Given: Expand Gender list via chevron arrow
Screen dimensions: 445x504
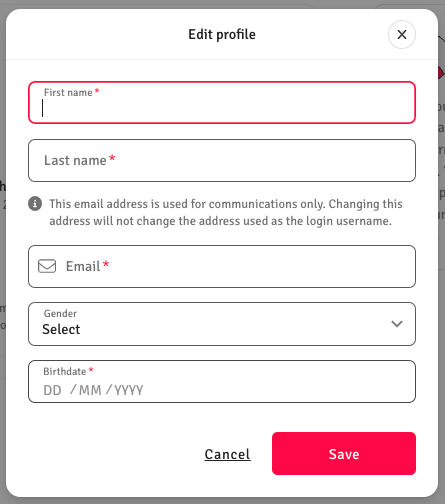Looking at the screenshot, I should [397, 324].
